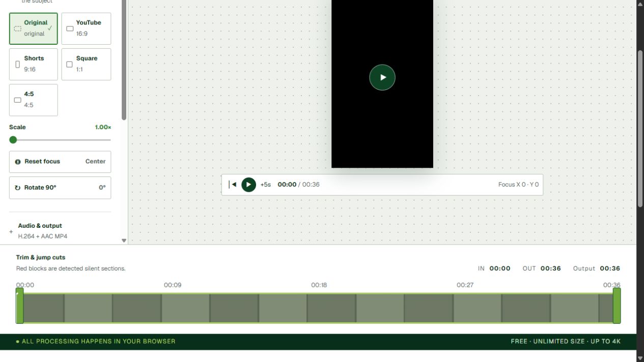The width and height of the screenshot is (644, 362).
Task: Click the page vertical scrollbar thumb
Action: coord(640,129)
